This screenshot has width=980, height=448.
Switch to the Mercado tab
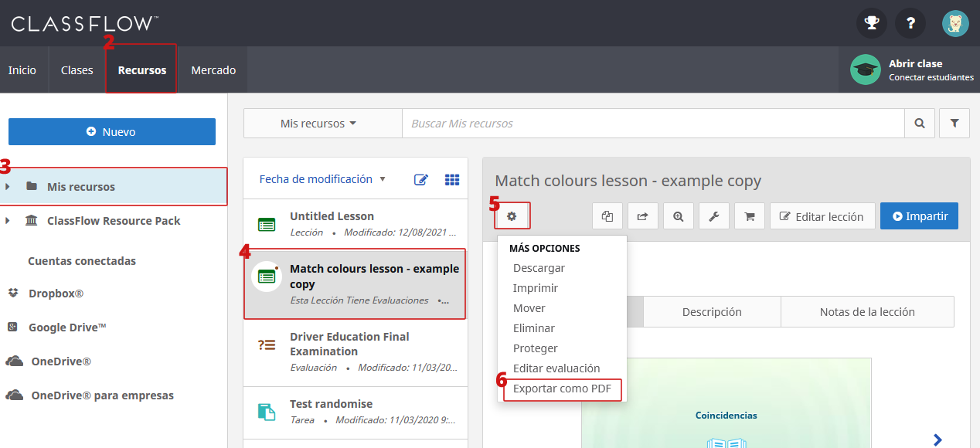coord(213,69)
